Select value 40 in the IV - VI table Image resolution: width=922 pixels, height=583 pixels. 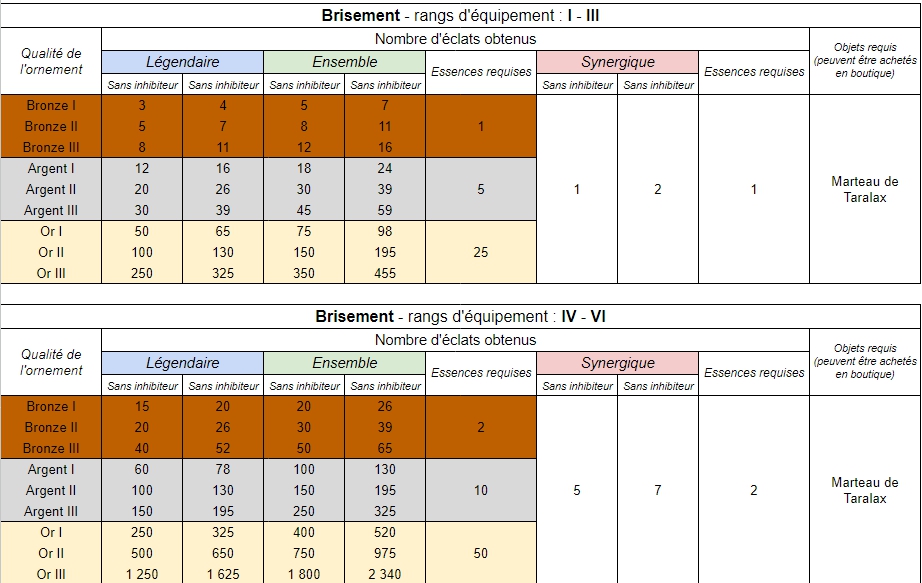click(x=142, y=448)
